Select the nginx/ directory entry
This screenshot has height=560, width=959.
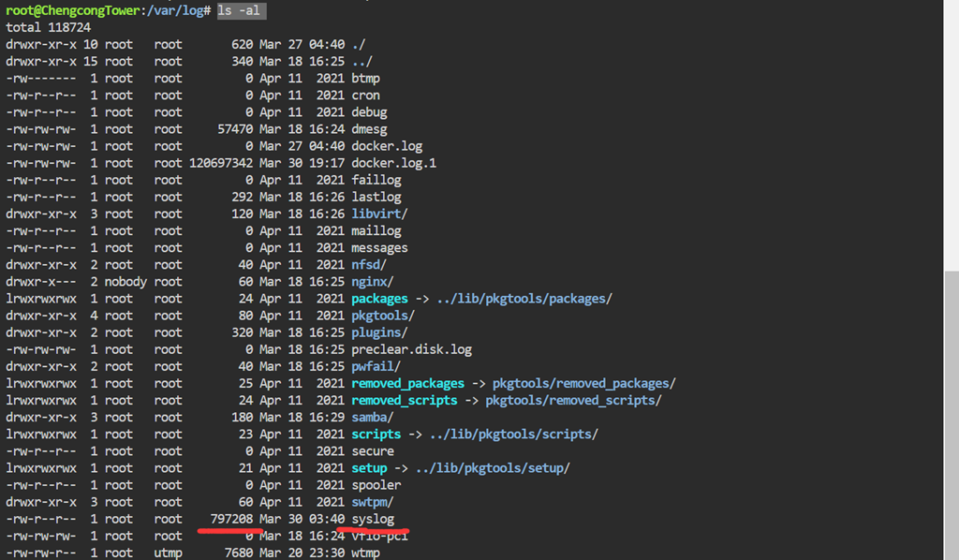tap(373, 282)
